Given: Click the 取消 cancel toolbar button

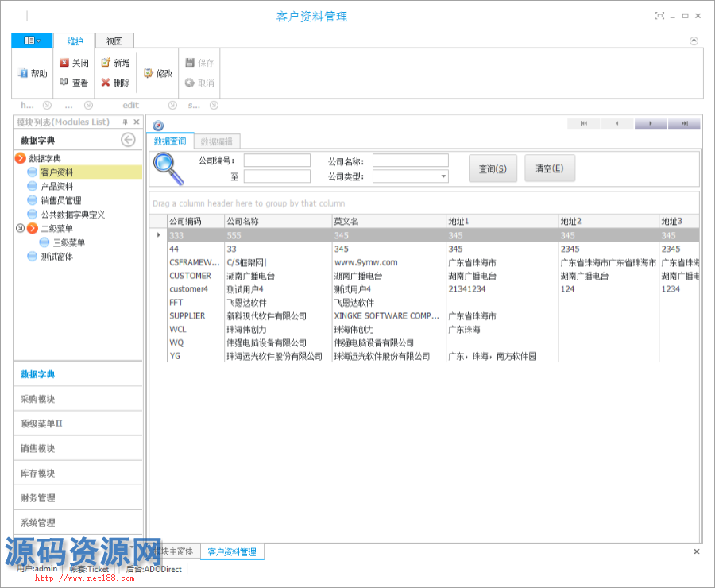Looking at the screenshot, I should click(199, 83).
